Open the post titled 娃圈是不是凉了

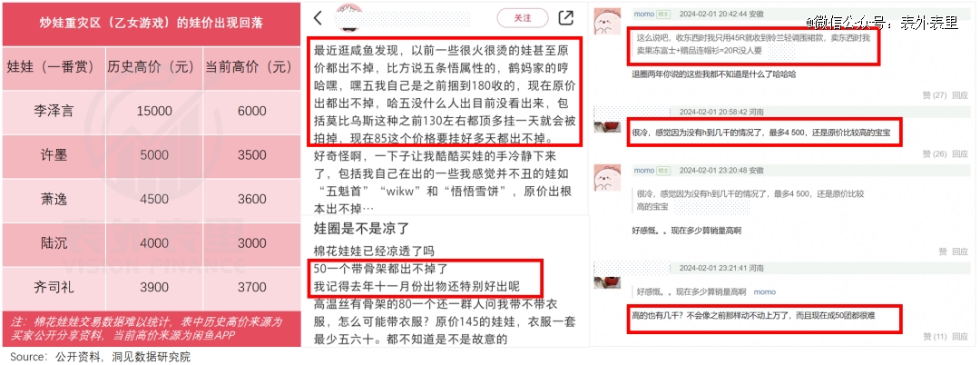(x=361, y=228)
